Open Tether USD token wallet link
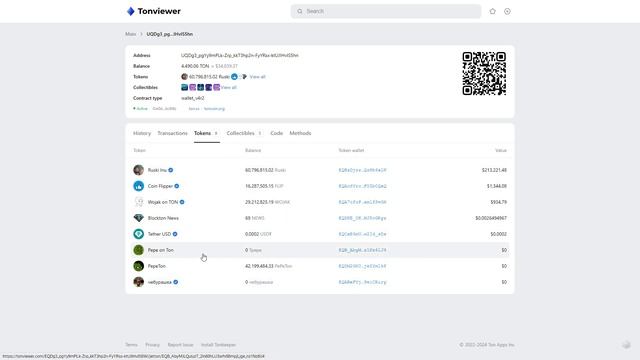 coord(362,234)
